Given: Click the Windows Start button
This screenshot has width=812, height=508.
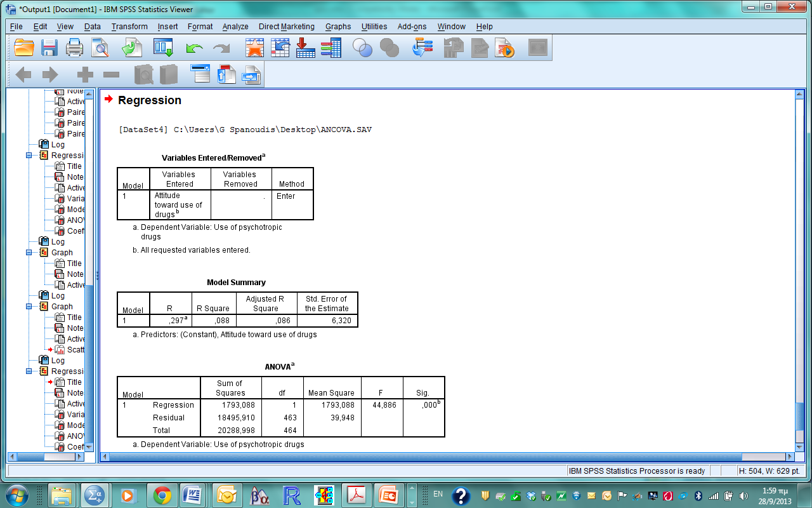Looking at the screenshot, I should pyautogui.click(x=16, y=495).
